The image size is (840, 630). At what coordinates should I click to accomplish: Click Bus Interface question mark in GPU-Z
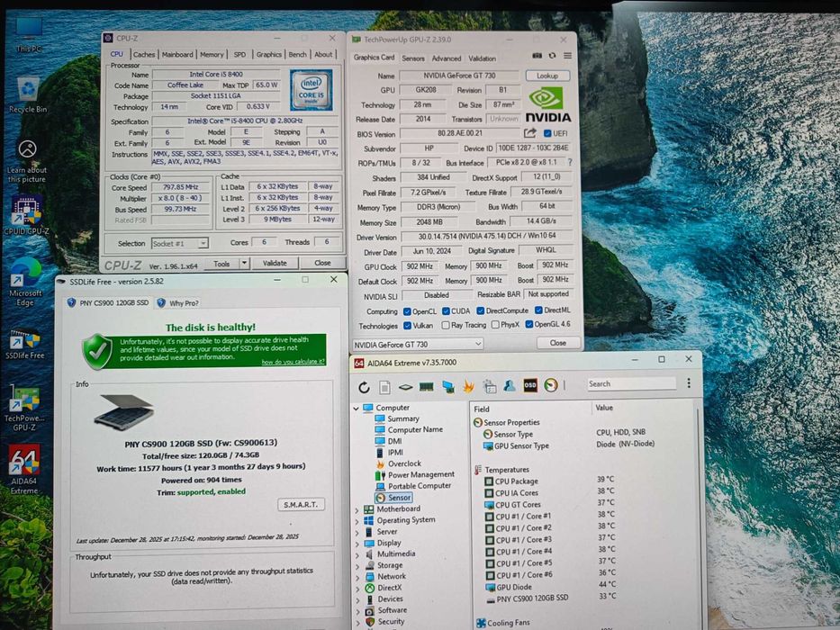pos(570,162)
